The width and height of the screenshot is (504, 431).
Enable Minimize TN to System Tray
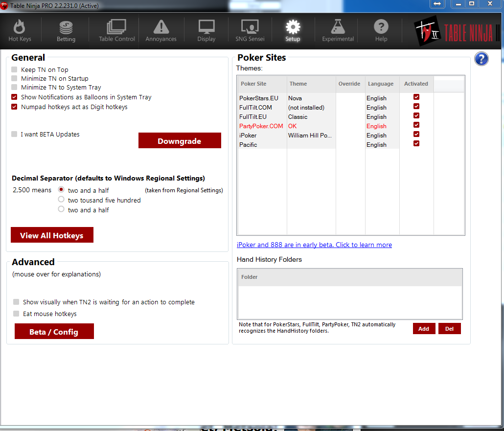pyautogui.click(x=14, y=87)
